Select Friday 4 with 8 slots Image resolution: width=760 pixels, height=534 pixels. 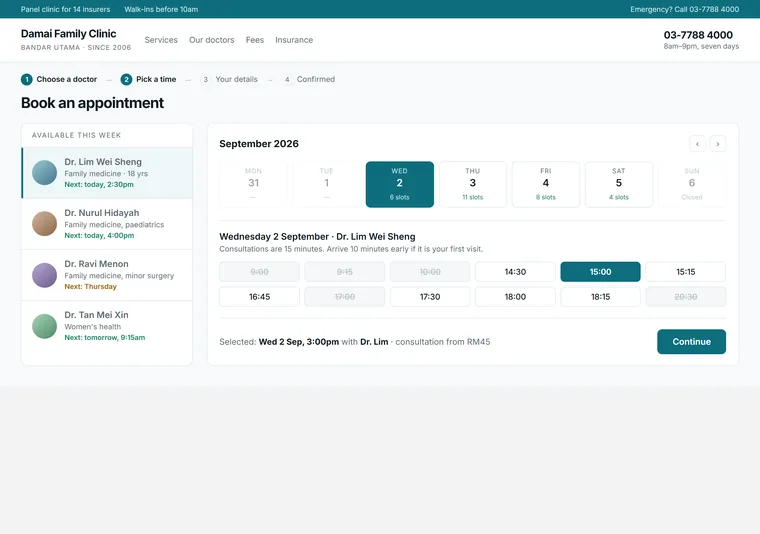(546, 184)
